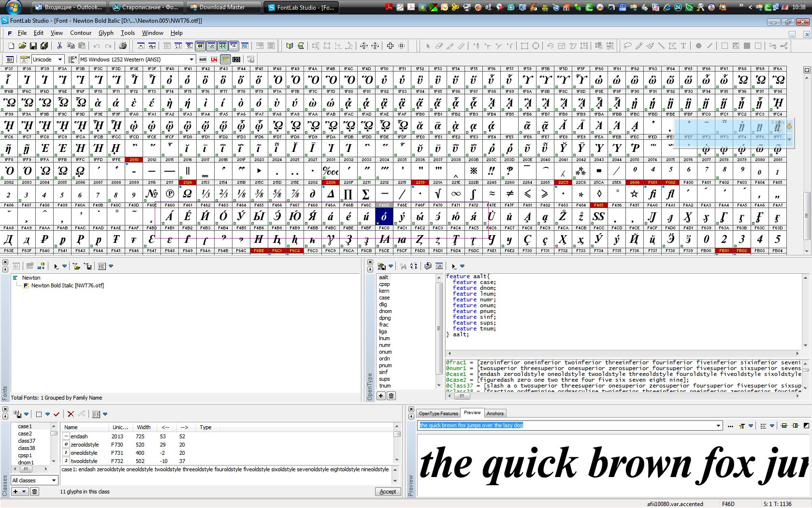Select the lasso selection tool
812x508 pixels.
(628, 46)
